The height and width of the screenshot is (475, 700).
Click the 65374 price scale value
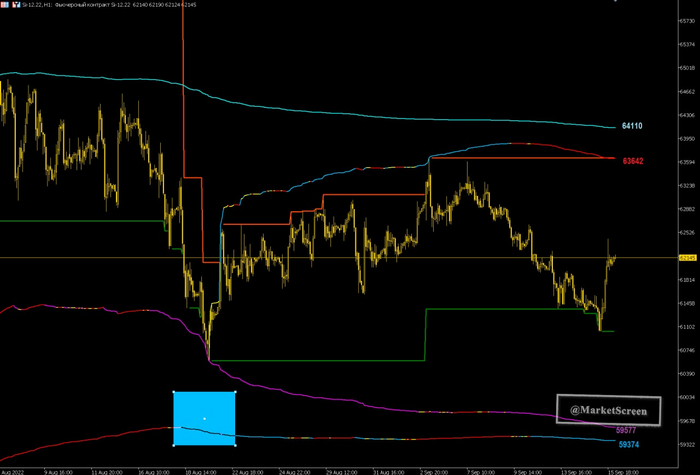point(688,45)
